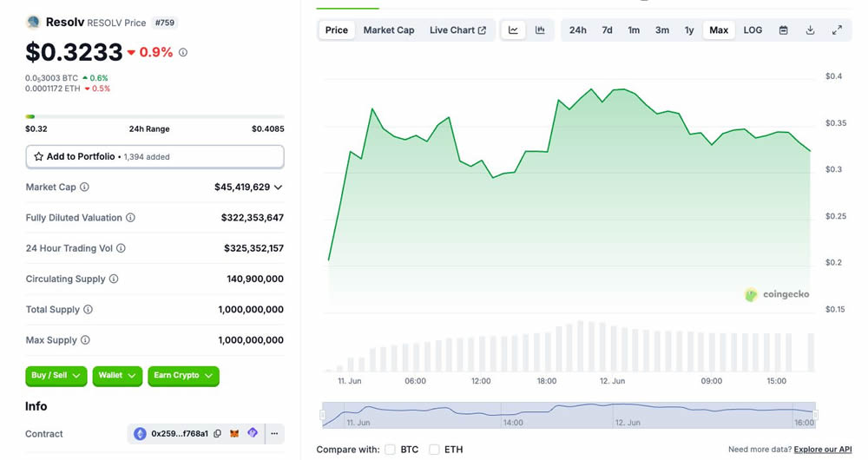868x460 pixels.
Task: Expand the Market Cap value chevron
Action: pos(278,187)
